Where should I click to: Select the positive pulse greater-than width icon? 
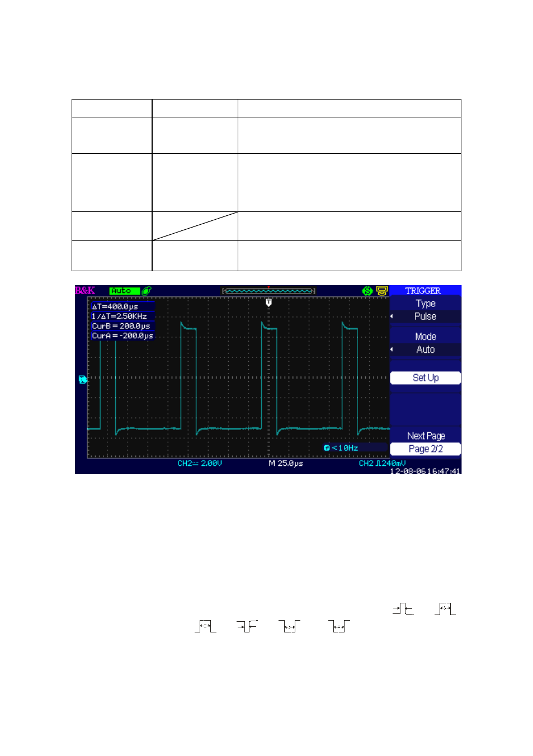(x=445, y=609)
